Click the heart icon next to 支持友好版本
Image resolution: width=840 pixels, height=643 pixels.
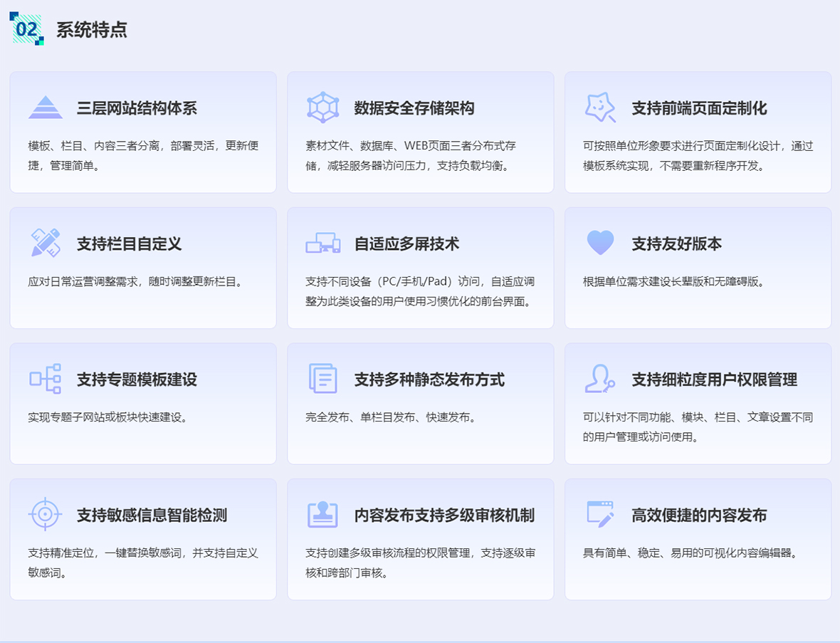click(x=600, y=242)
